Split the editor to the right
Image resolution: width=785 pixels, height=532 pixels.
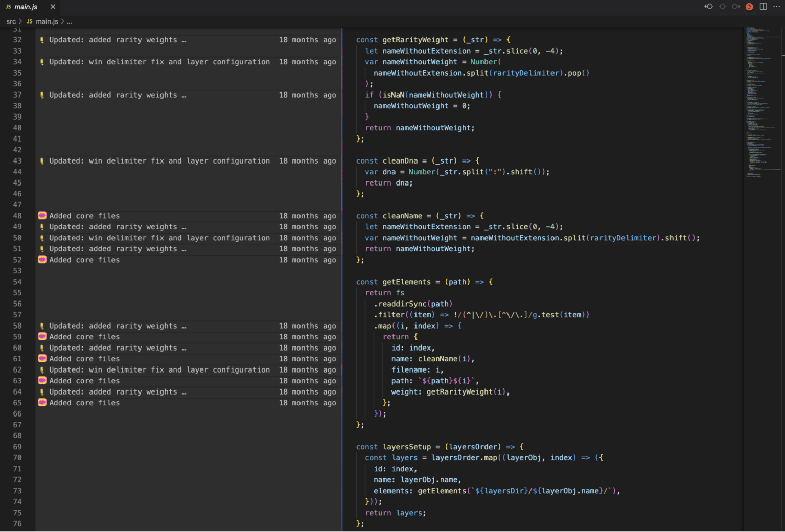763,7
